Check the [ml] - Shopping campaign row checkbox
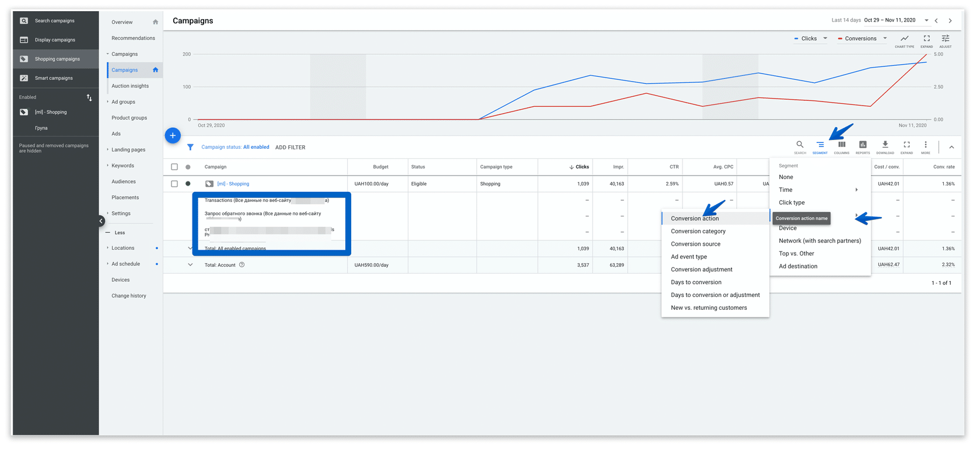The width and height of the screenshot is (980, 451). point(174,184)
